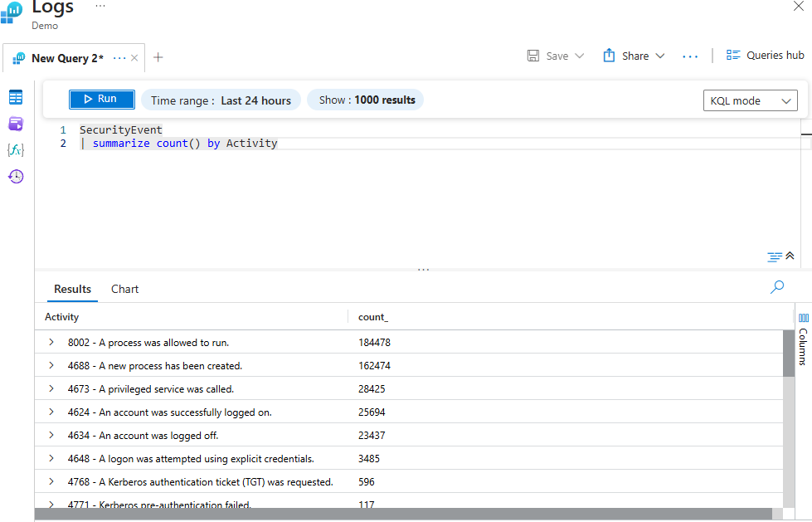
Task: Click count value 25694
Action: coord(372,412)
